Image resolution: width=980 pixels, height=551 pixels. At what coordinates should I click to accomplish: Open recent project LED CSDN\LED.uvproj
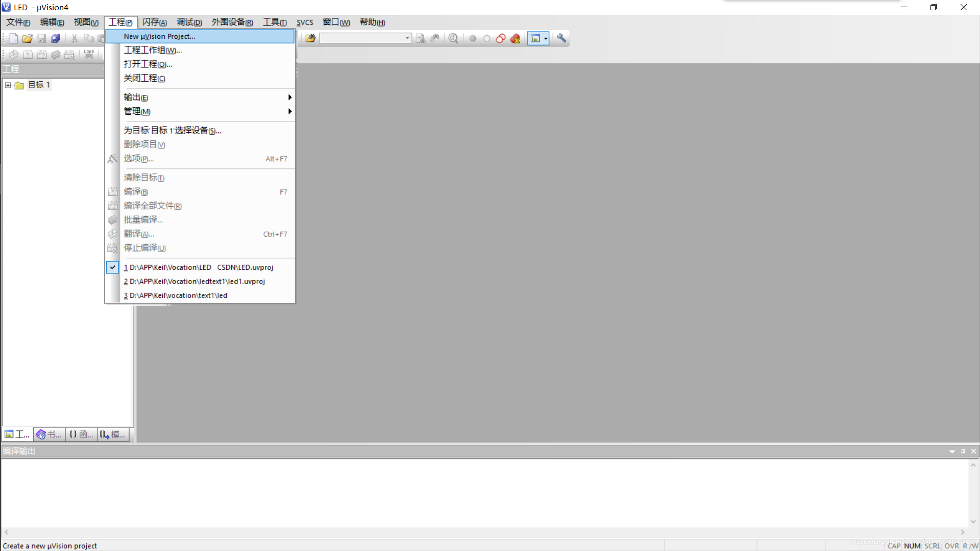[198, 267]
